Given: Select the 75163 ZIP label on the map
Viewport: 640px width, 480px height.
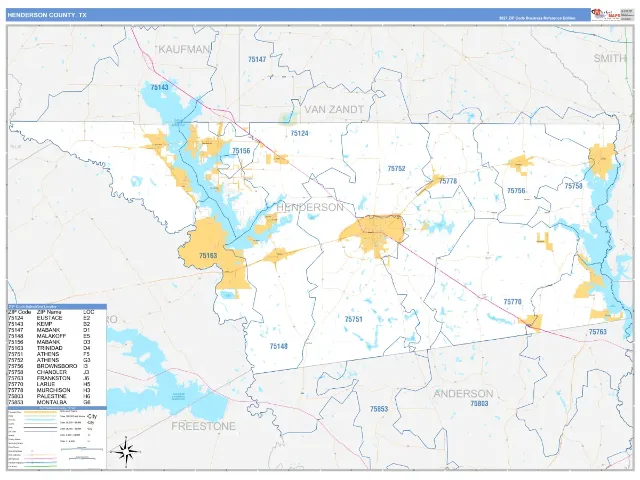Looking at the screenshot, I should [x=208, y=256].
